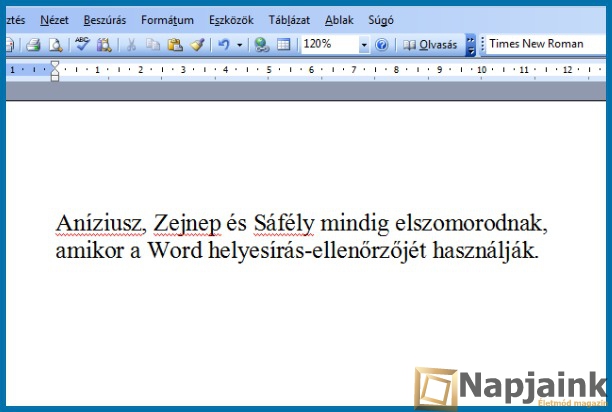Open the Táblázat menu
This screenshot has height=412, width=612.
click(x=289, y=20)
